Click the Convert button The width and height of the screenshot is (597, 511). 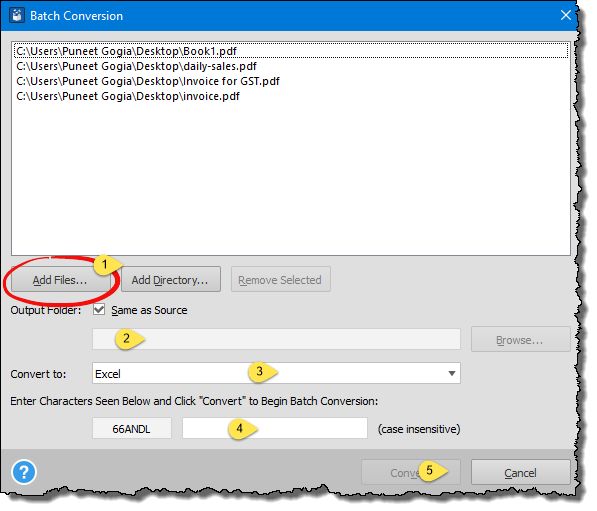tap(411, 472)
